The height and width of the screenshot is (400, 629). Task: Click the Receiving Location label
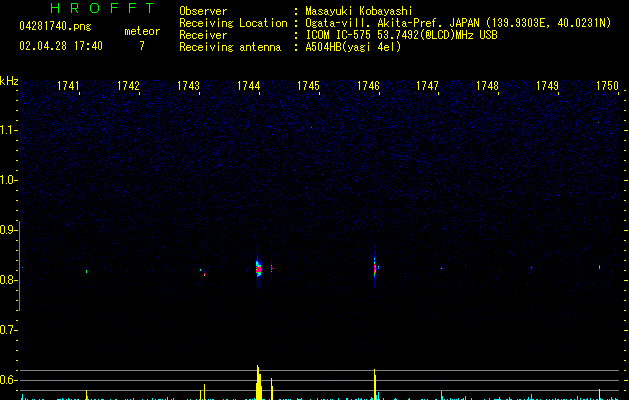coord(233,23)
